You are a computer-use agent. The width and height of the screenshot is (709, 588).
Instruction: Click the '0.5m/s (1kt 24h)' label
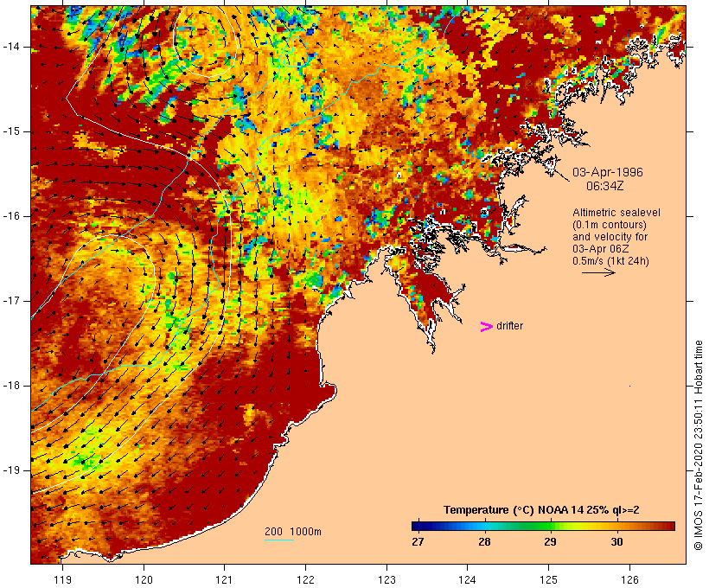(x=610, y=261)
